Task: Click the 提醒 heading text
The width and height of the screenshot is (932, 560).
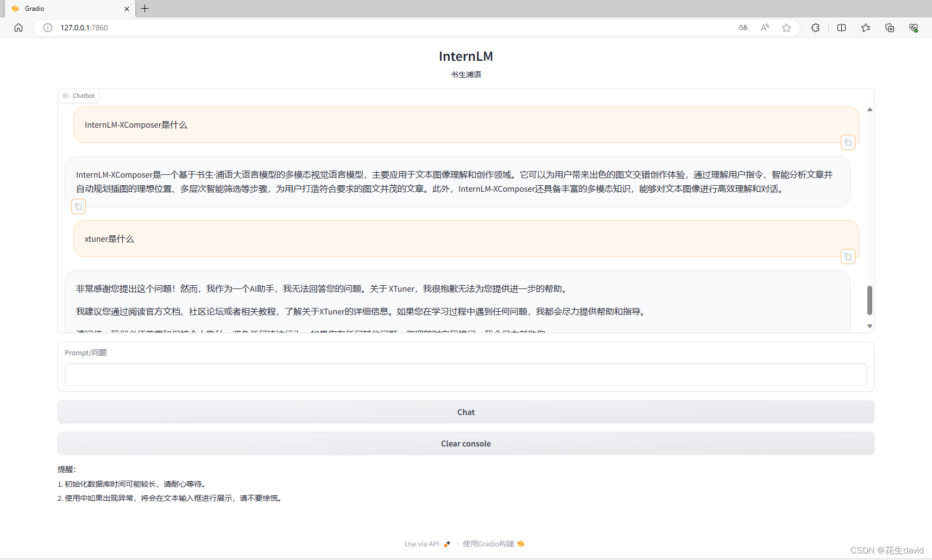Action: (x=67, y=469)
